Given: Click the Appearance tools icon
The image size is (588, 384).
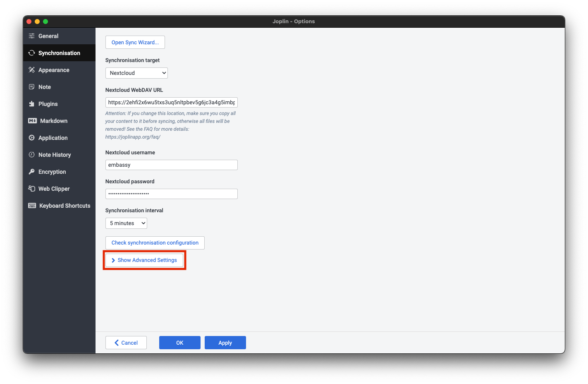Looking at the screenshot, I should [x=32, y=70].
